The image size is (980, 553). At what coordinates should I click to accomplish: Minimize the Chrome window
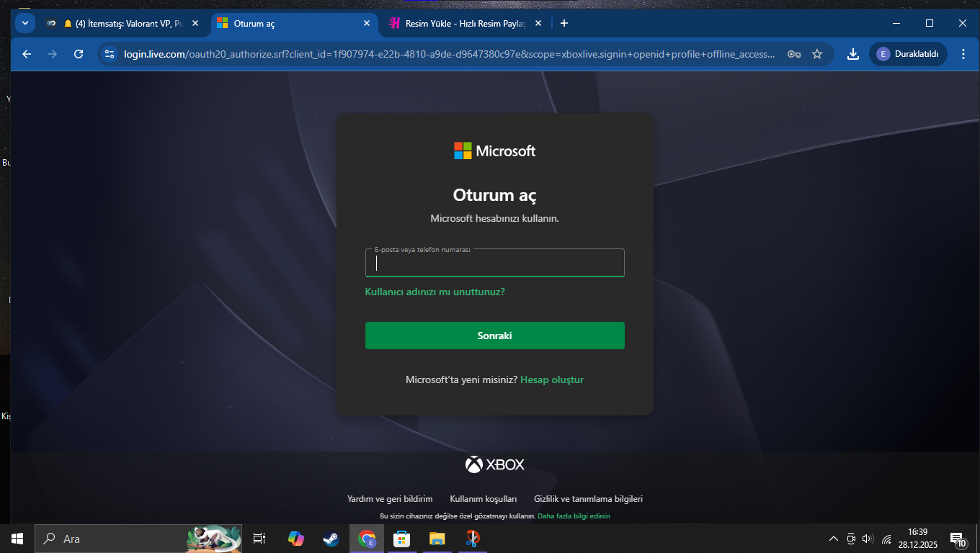tap(896, 23)
